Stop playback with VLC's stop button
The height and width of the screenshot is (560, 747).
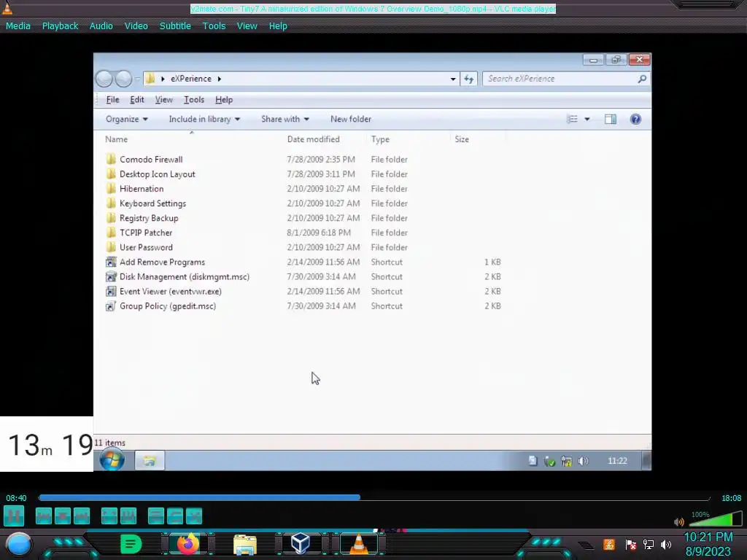click(x=63, y=516)
